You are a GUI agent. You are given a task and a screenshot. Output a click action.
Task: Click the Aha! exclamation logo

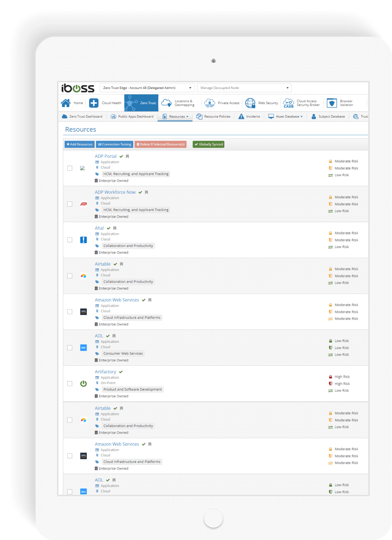click(x=83, y=240)
